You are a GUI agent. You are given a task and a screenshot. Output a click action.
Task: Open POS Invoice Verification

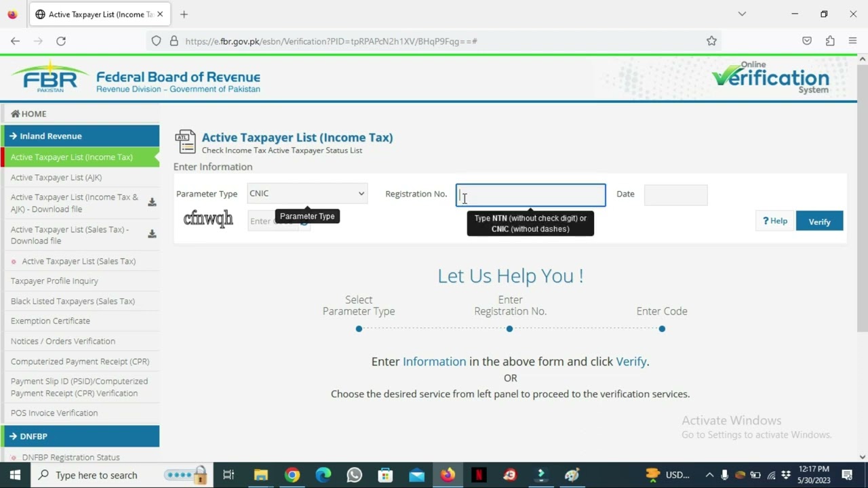pyautogui.click(x=54, y=413)
